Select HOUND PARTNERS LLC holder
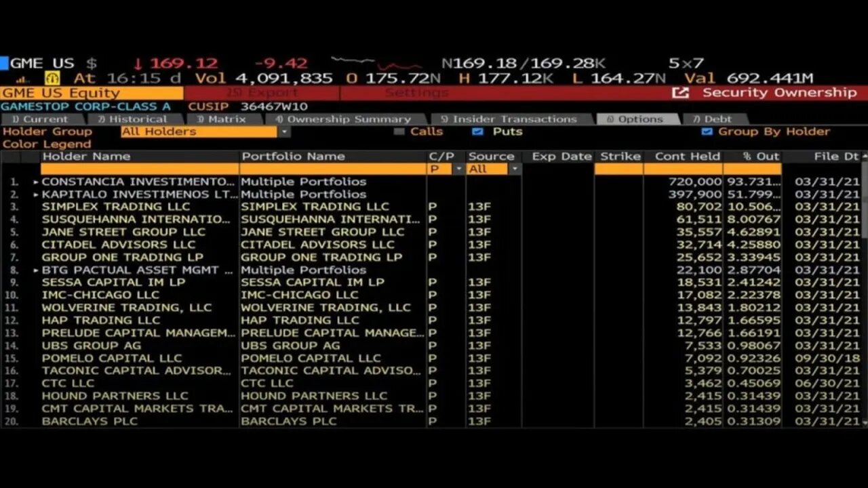 (x=115, y=396)
